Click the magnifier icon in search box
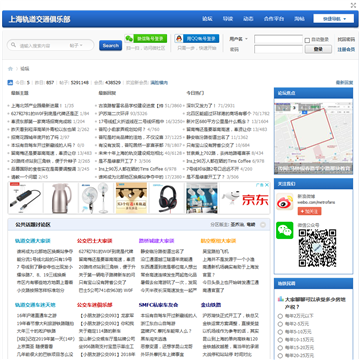This screenshot has width=360, height=360. [13, 45]
